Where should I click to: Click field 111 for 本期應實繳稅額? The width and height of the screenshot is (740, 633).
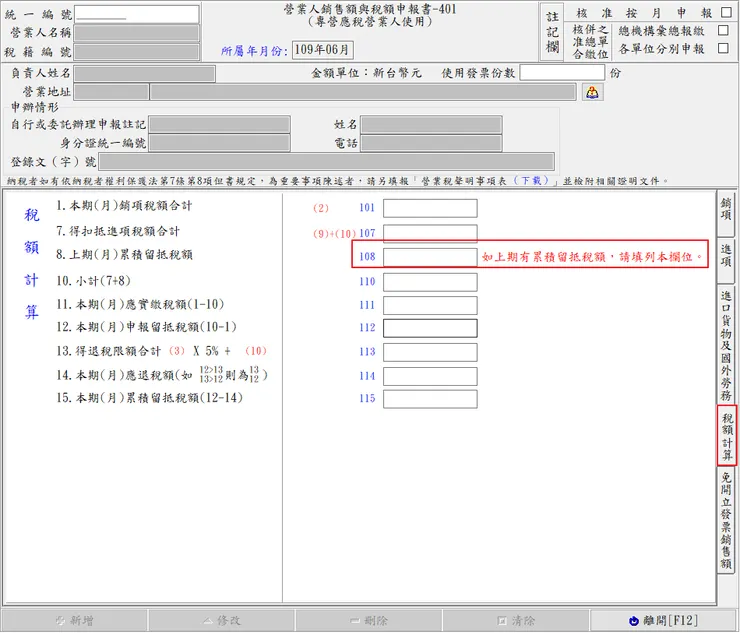[x=430, y=305]
